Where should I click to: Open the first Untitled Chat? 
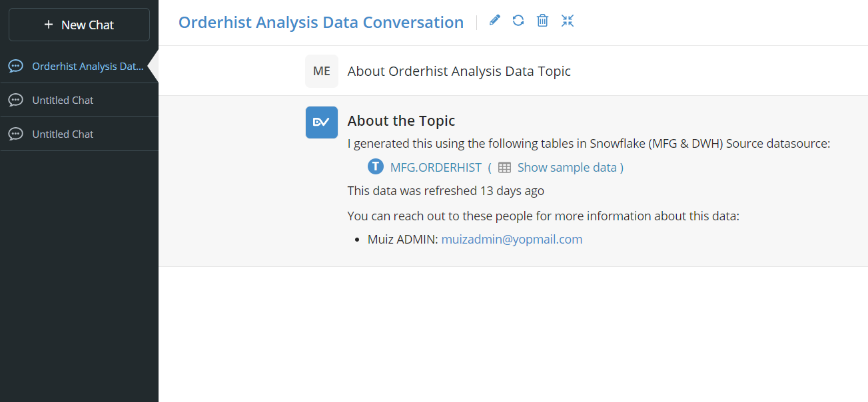79,100
